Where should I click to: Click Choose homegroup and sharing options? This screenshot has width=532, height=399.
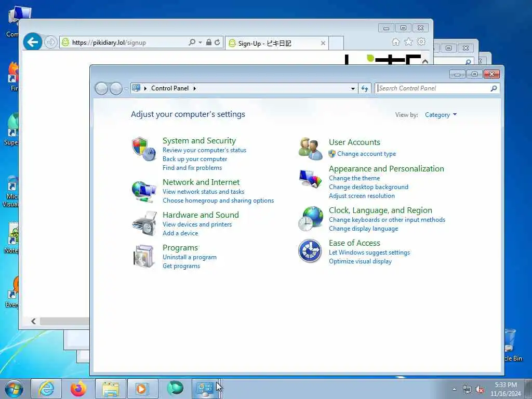point(218,201)
